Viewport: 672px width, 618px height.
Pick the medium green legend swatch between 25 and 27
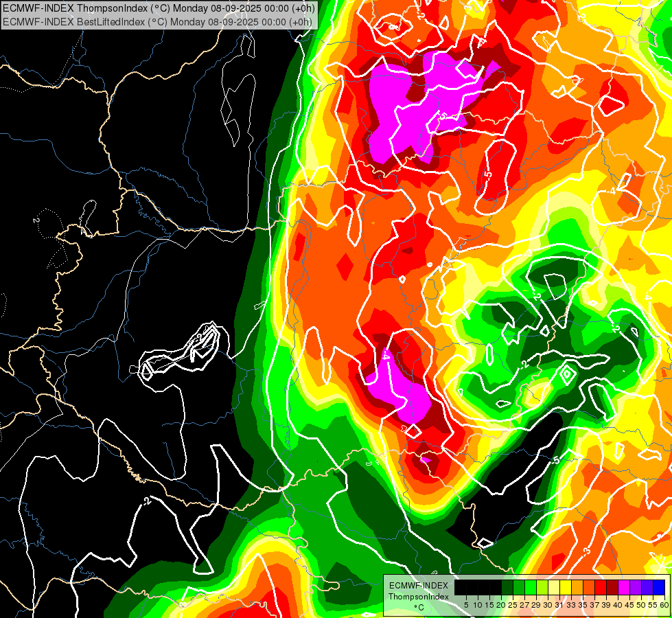point(518,587)
